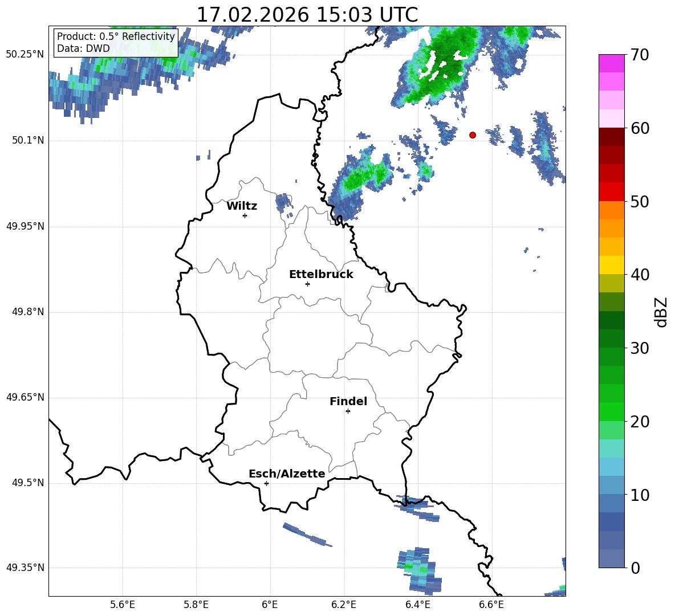The image size is (675, 616).
Task: Click the latitude label 50.1°N
Action: 28,141
